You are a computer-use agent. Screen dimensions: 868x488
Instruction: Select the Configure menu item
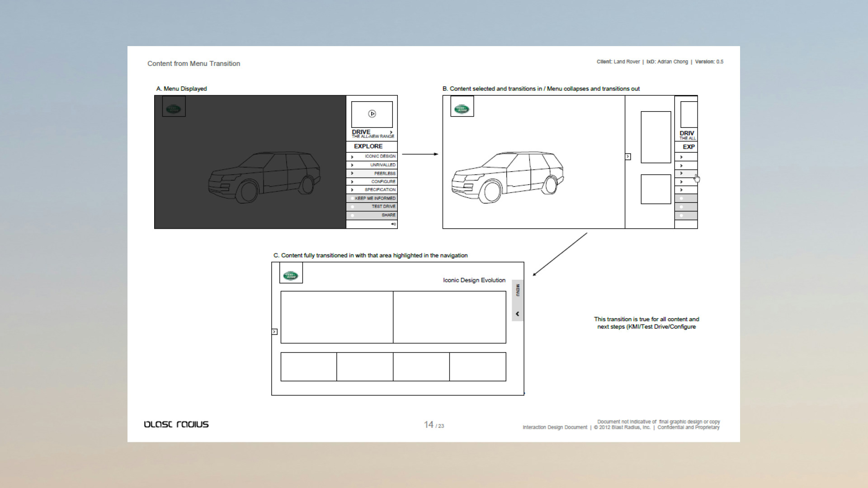pyautogui.click(x=383, y=182)
